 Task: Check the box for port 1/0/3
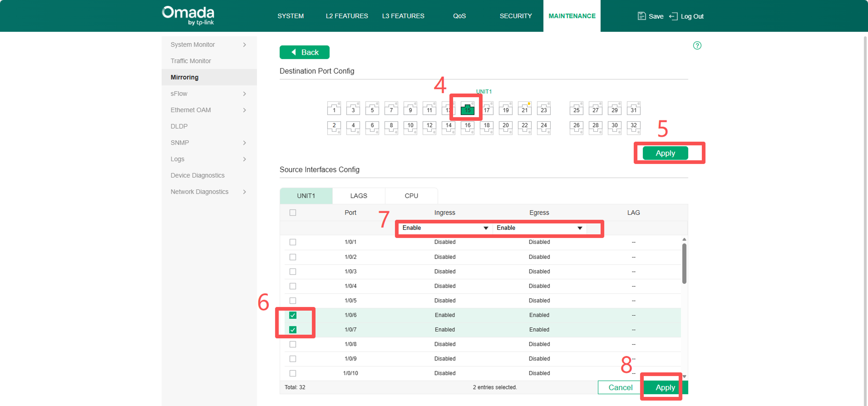point(292,271)
